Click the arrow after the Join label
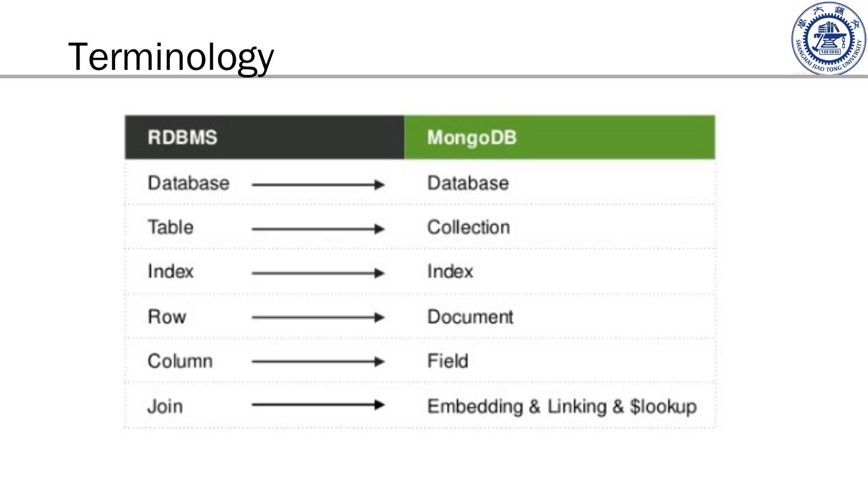This screenshot has width=868, height=488. pyautogui.click(x=318, y=406)
